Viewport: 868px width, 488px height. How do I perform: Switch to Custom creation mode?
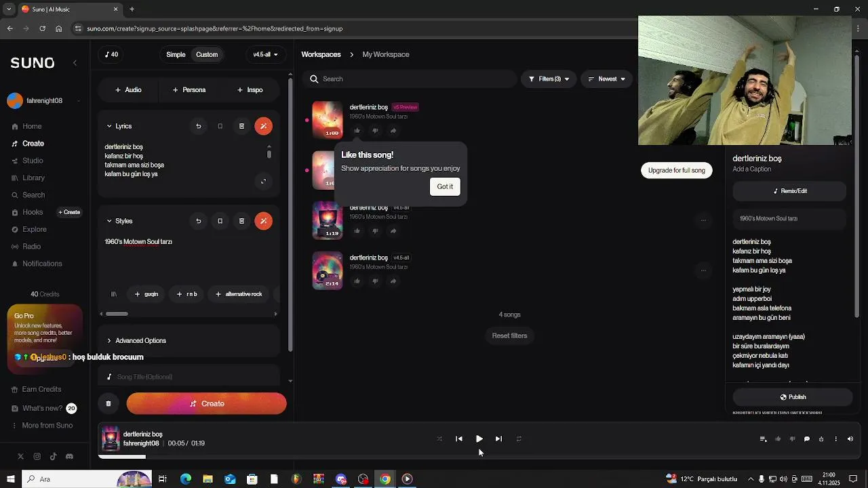(207, 54)
